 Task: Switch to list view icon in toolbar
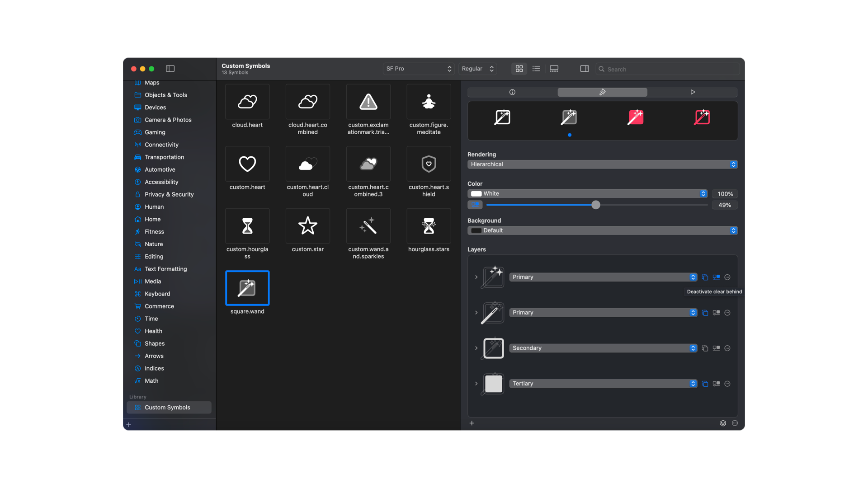tap(536, 69)
